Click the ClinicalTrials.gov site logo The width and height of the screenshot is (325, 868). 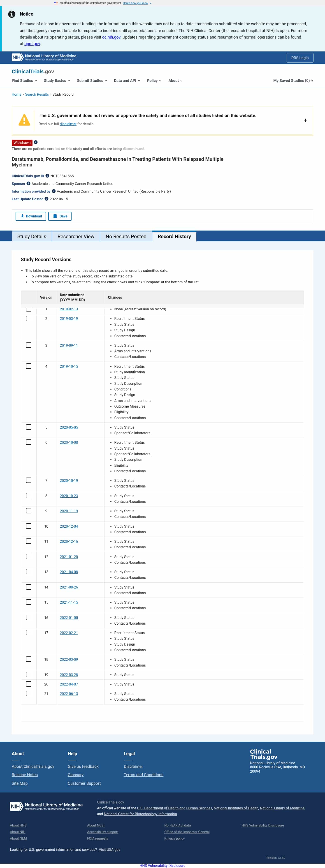(x=33, y=72)
